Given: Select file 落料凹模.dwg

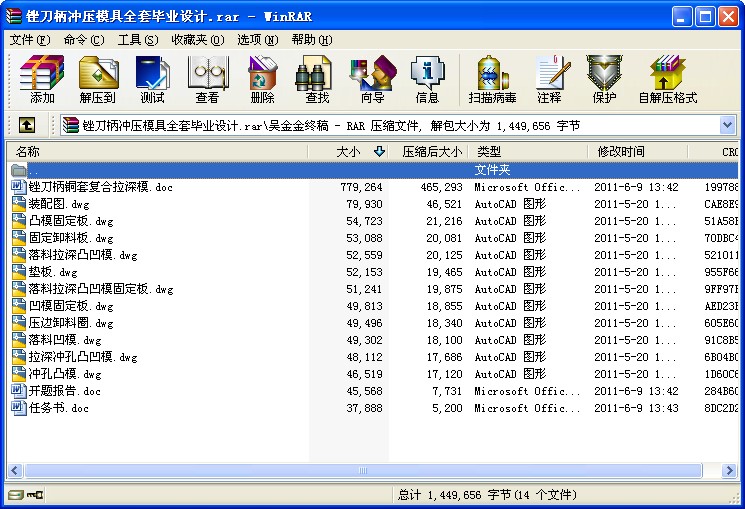Looking at the screenshot, I should [x=65, y=340].
